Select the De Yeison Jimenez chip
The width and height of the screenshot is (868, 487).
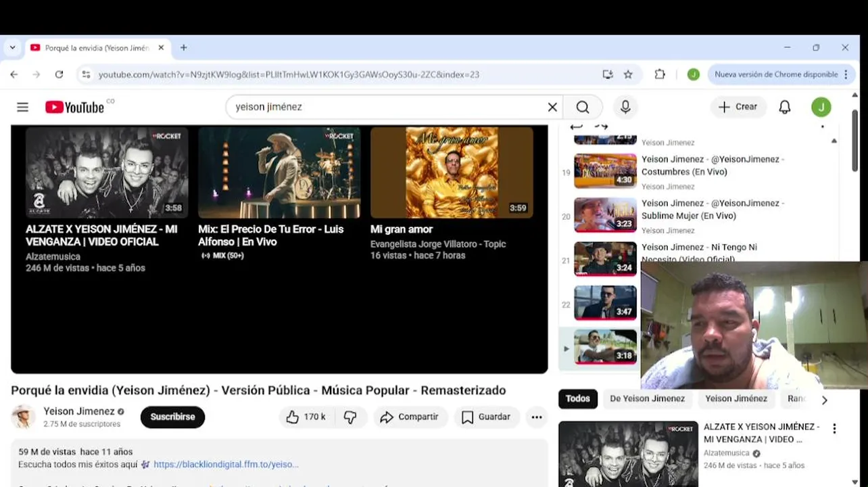(648, 399)
